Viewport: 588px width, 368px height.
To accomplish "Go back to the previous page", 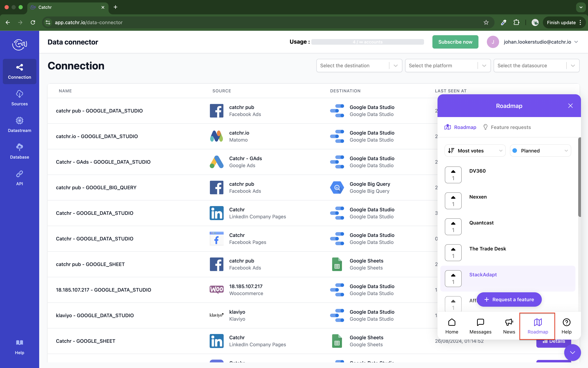I will point(8,22).
